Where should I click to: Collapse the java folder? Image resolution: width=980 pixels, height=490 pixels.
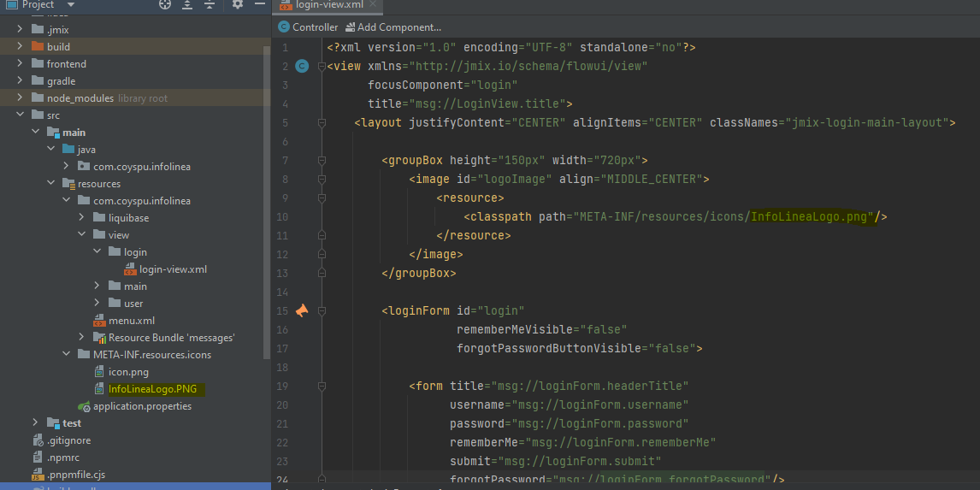(x=50, y=150)
